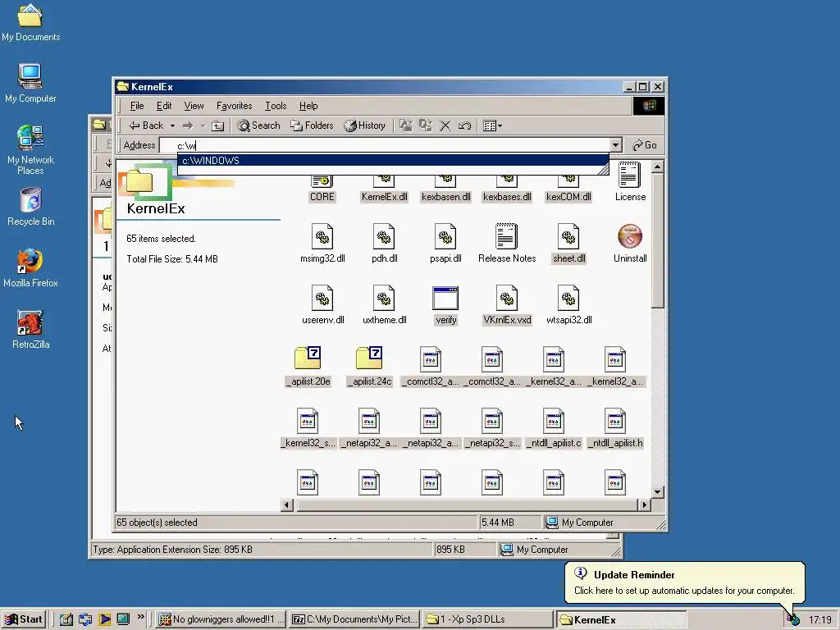Select the _apilist.24c archive
Screen dimensions: 840x630
pyautogui.click(x=369, y=367)
